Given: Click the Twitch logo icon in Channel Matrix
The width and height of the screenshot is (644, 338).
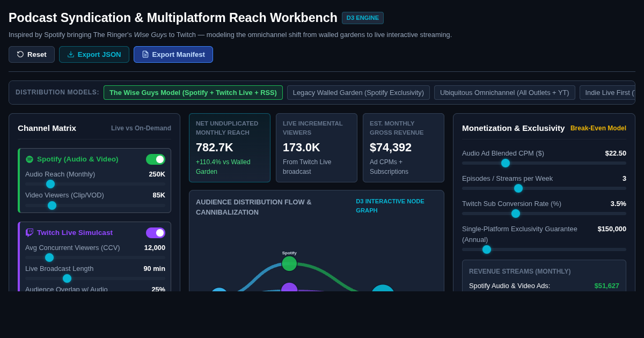Looking at the screenshot, I should click(x=30, y=233).
